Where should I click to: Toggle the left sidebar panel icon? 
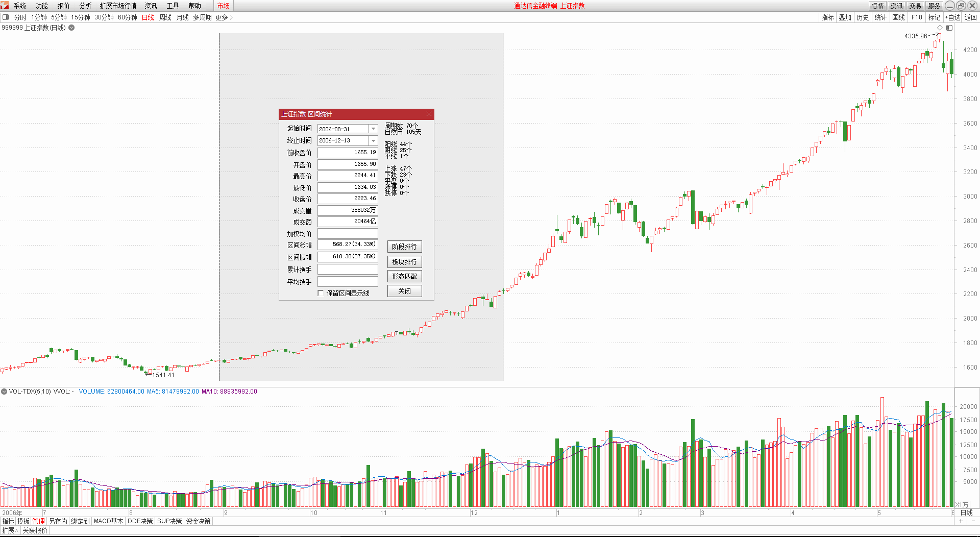[6, 17]
